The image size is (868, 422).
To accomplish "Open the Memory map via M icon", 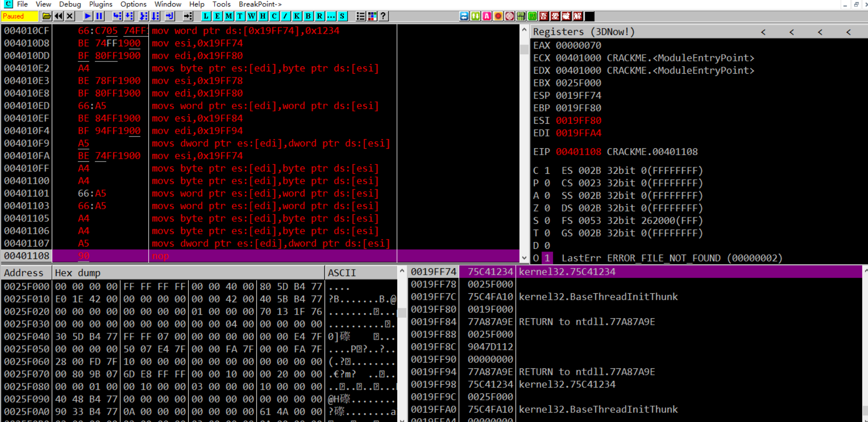I will coord(229,16).
